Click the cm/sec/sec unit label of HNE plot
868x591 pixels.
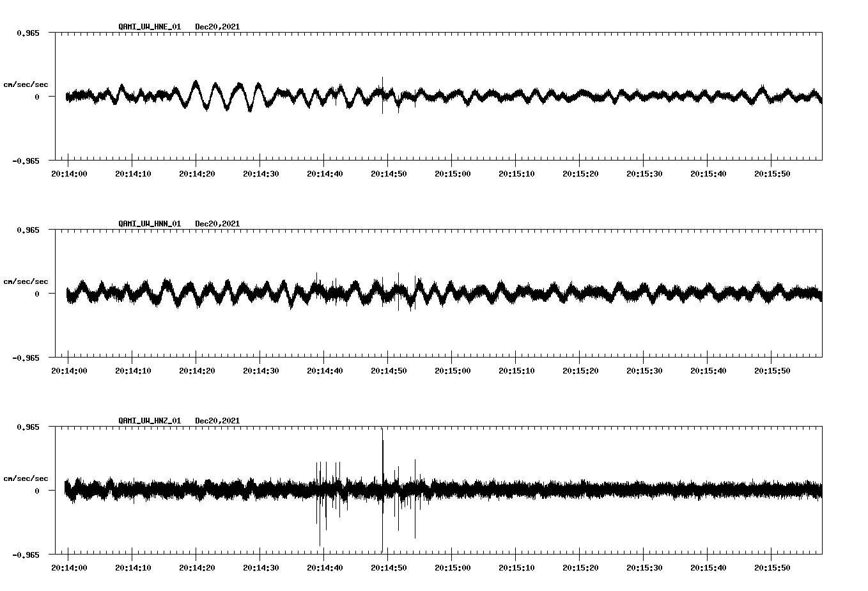click(26, 84)
